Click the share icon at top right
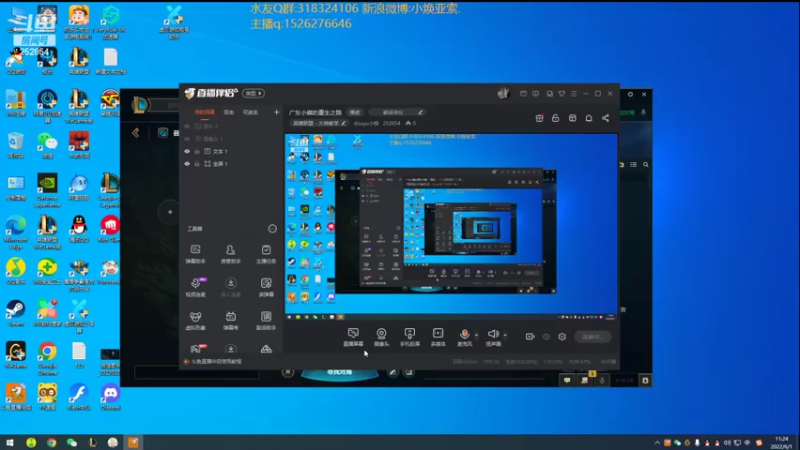800x450 pixels. [606, 118]
